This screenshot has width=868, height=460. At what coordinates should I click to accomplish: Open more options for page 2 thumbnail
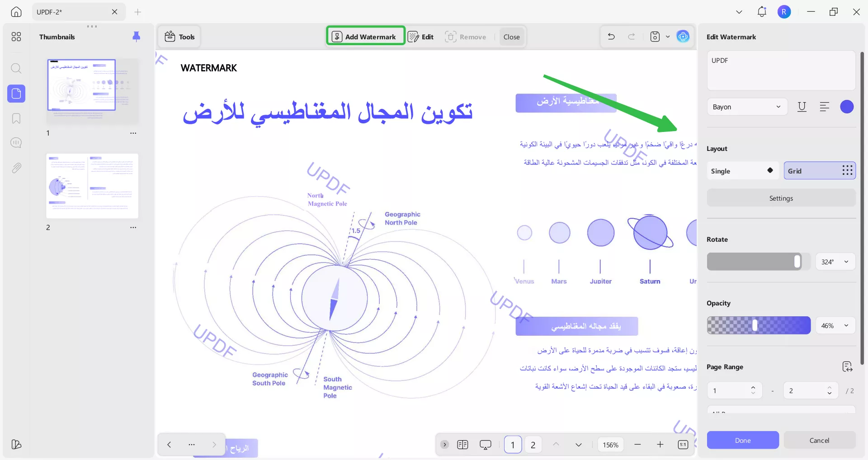[x=133, y=228]
